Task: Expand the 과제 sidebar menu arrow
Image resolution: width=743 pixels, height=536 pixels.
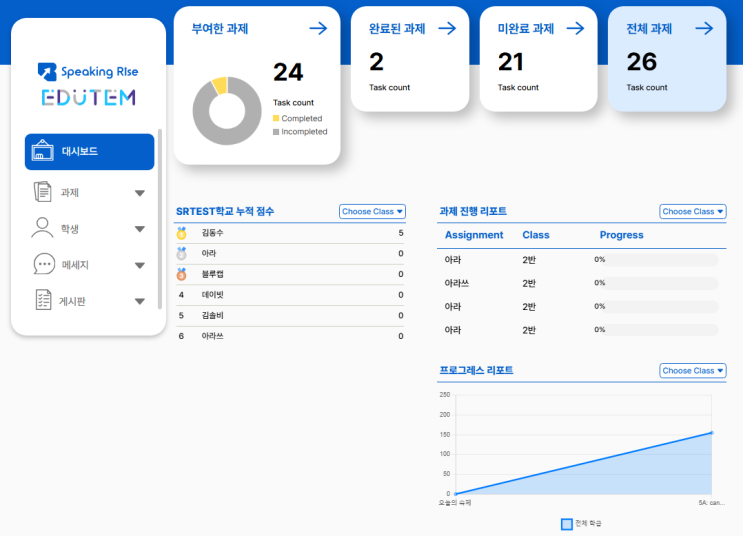Action: click(x=140, y=193)
